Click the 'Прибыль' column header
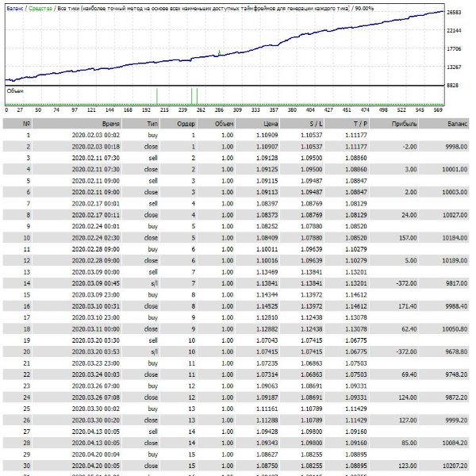Screen dimensions: 476x476 click(393, 124)
